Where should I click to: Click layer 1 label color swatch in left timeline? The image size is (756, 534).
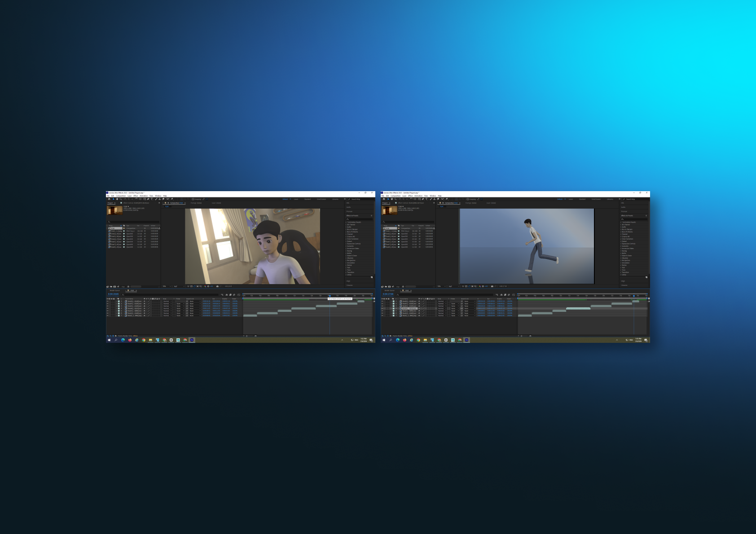[119, 301]
